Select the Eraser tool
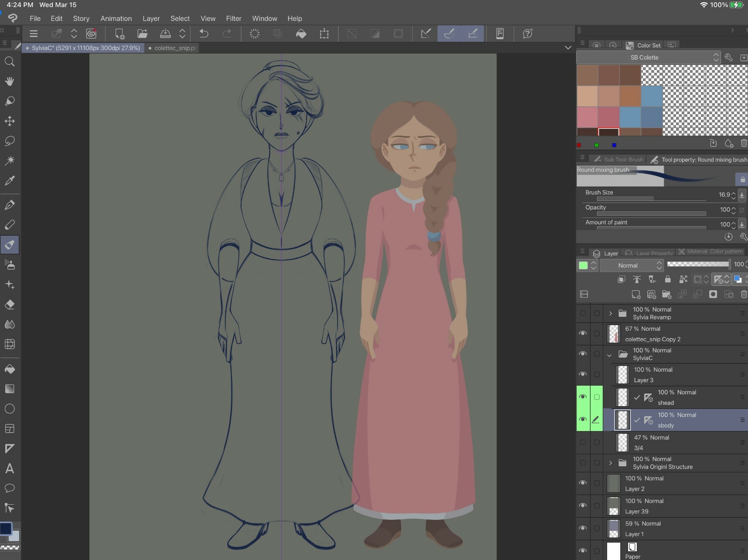The height and width of the screenshot is (560, 748). point(10,305)
